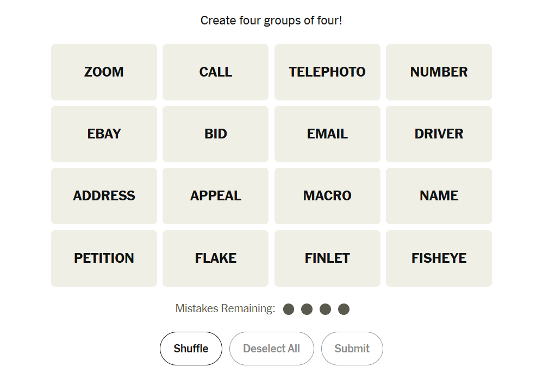The height and width of the screenshot is (392, 543).
Task: Select the CALL word tile
Action: (x=215, y=72)
